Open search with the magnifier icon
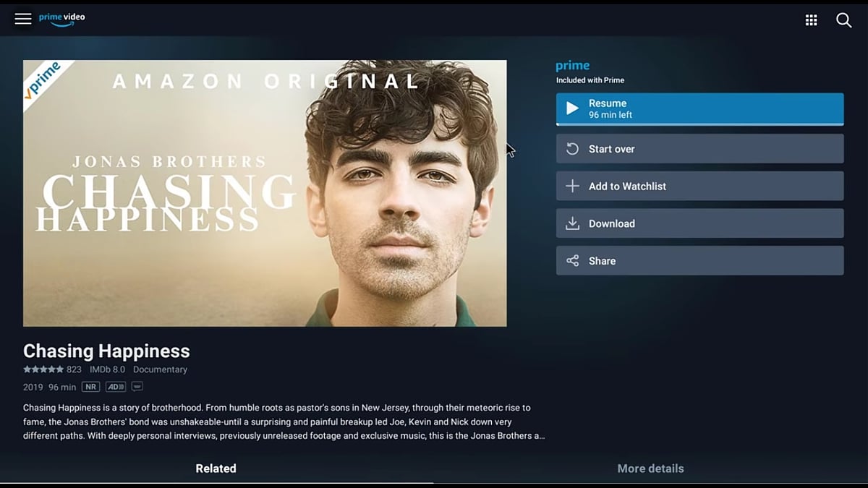The image size is (868, 488). tap(844, 20)
